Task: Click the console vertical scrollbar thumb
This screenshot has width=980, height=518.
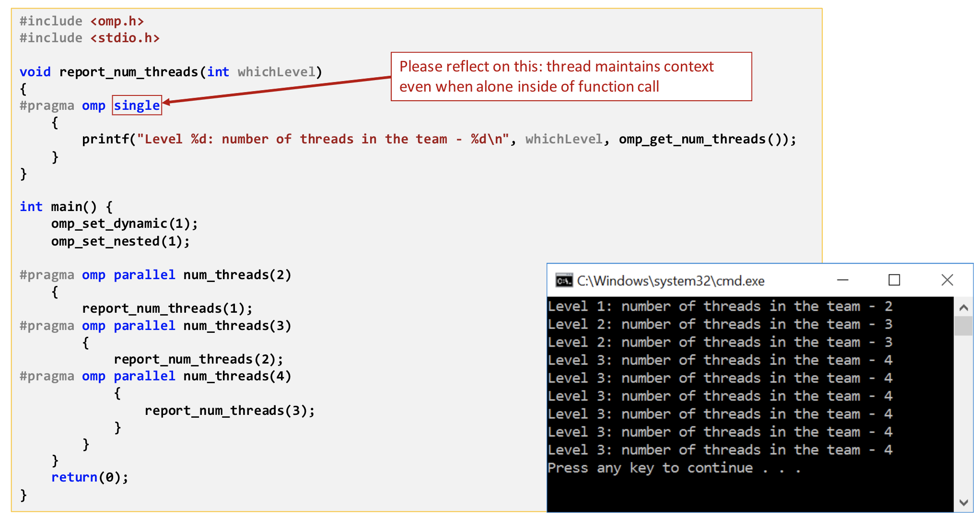Action: pos(964,326)
